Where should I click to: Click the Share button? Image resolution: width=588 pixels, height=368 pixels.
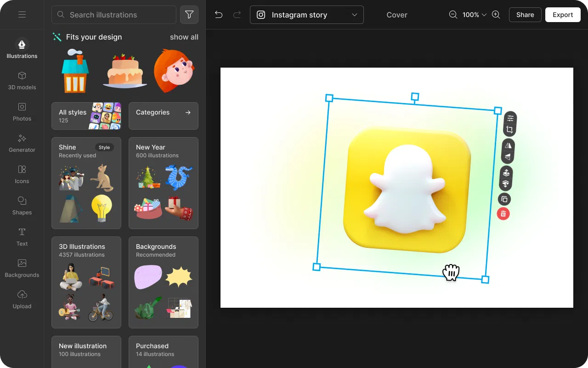coord(525,15)
